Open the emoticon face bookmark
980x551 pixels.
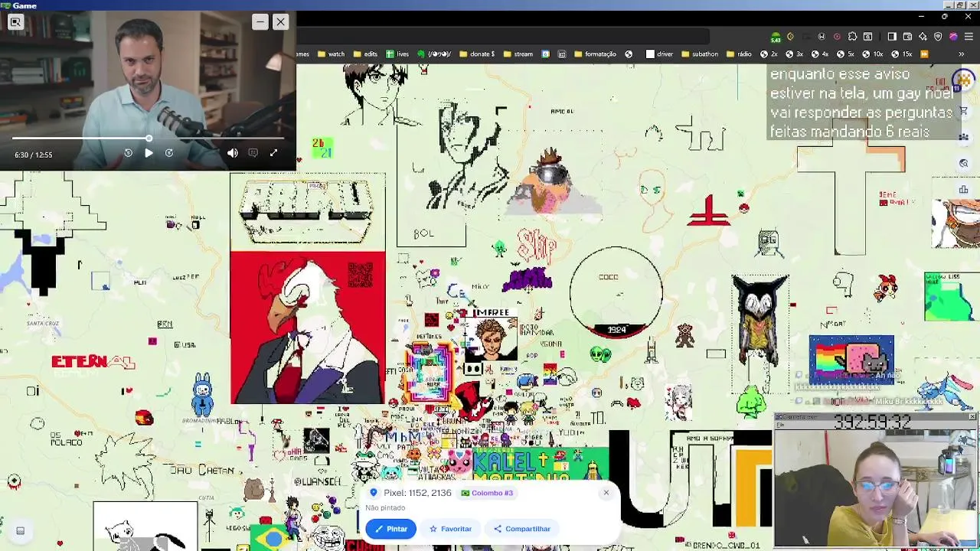(x=433, y=54)
